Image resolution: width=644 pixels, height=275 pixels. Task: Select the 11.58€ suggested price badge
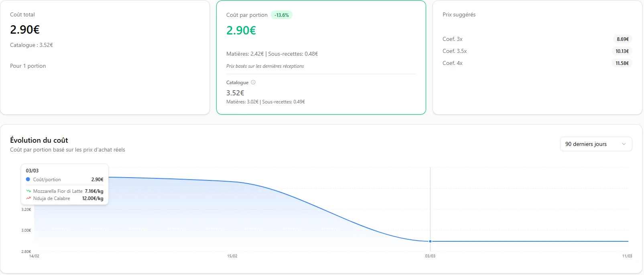(622, 63)
